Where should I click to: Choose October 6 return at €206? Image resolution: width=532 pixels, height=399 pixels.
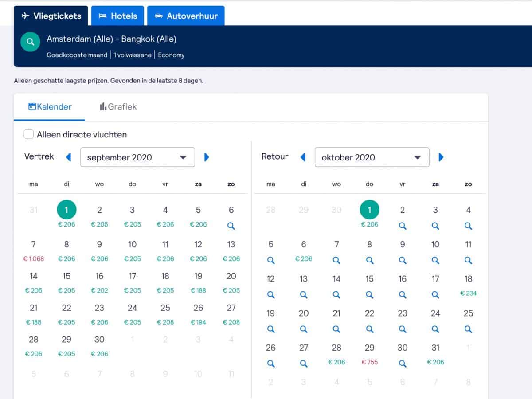coord(304,251)
